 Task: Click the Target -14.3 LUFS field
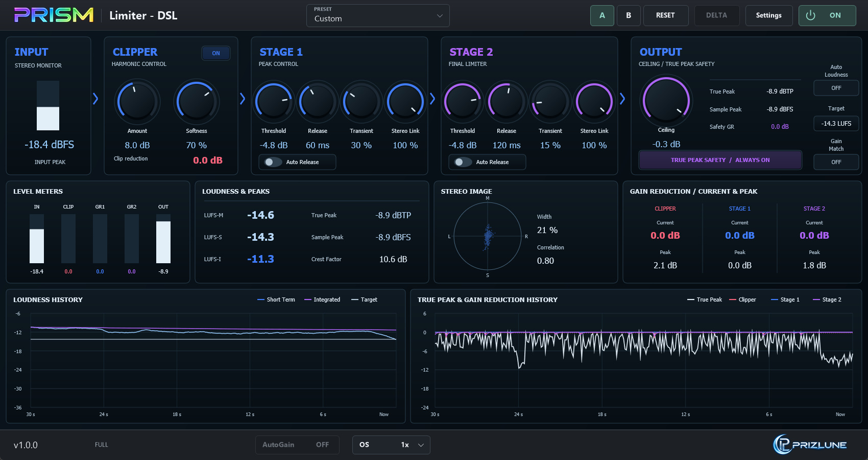(x=836, y=124)
